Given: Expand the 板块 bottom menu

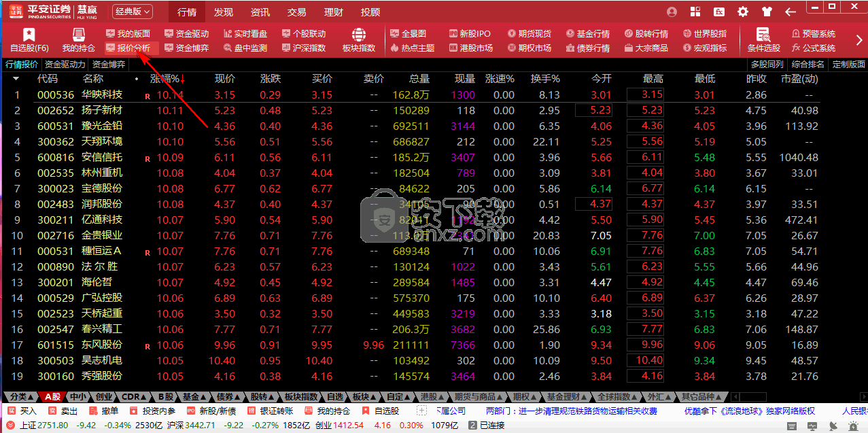Looking at the screenshot, I should pyautogui.click(x=364, y=396).
